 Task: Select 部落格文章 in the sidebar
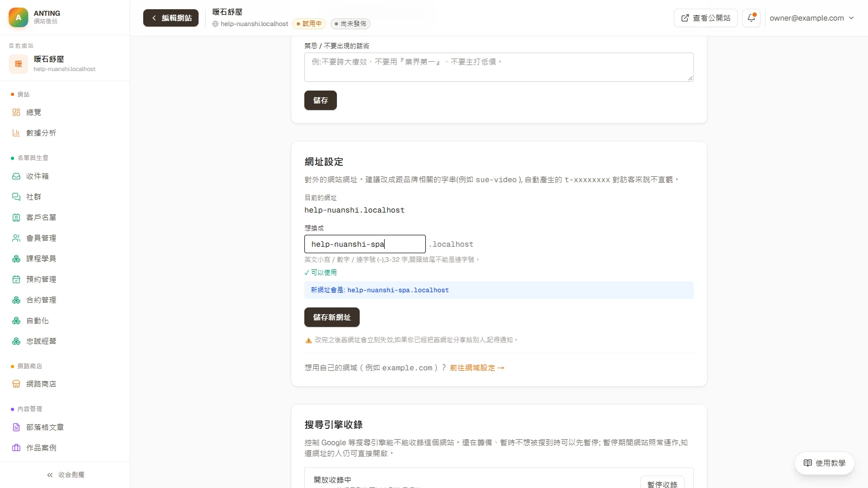(x=65, y=427)
